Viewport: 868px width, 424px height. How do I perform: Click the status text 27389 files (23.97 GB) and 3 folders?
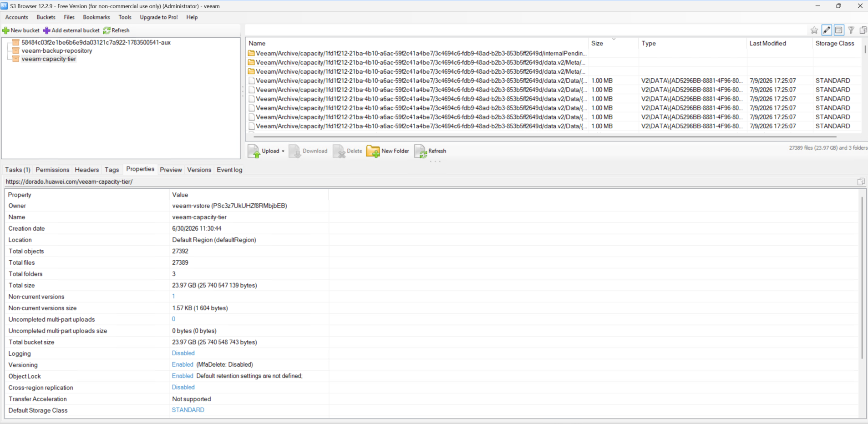click(828, 148)
